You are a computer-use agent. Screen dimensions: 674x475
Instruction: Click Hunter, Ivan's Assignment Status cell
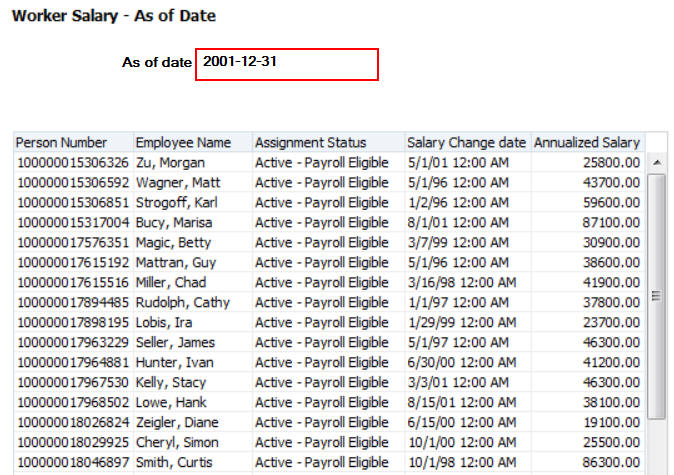tap(321, 362)
